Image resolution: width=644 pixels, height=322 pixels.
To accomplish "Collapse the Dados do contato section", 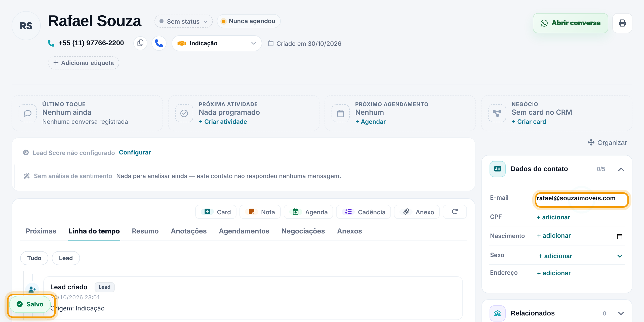I will pos(621,169).
